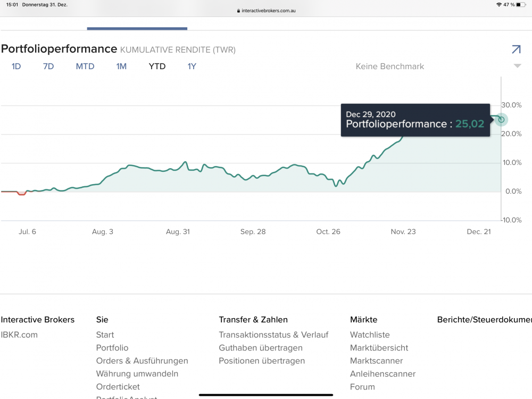Select the 7D time range
Screen dimensions: 532x399
point(48,66)
